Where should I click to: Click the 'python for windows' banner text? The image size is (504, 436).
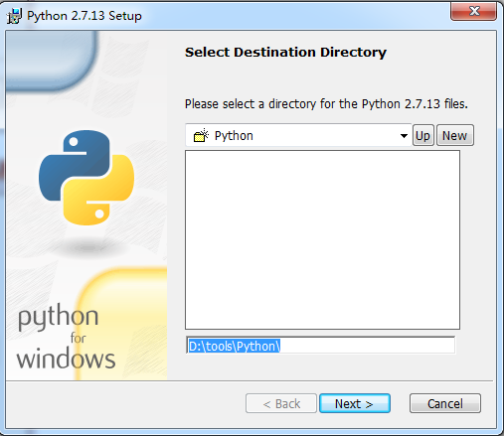(66, 337)
